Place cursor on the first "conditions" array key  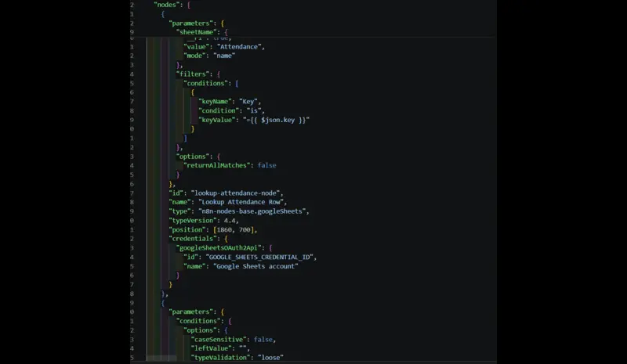[207, 83]
